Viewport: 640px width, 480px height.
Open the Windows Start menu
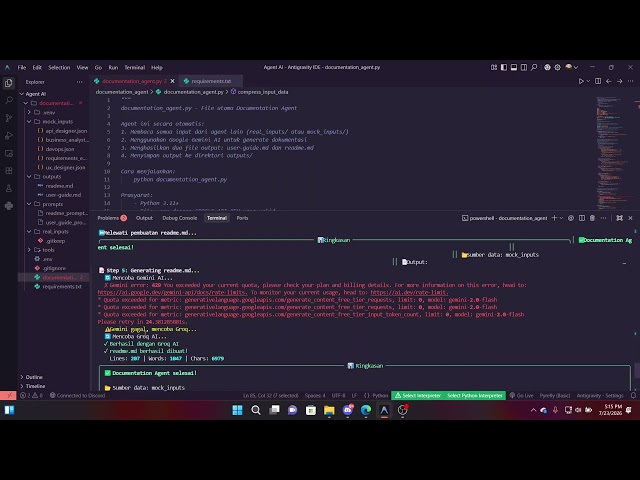pos(237,410)
